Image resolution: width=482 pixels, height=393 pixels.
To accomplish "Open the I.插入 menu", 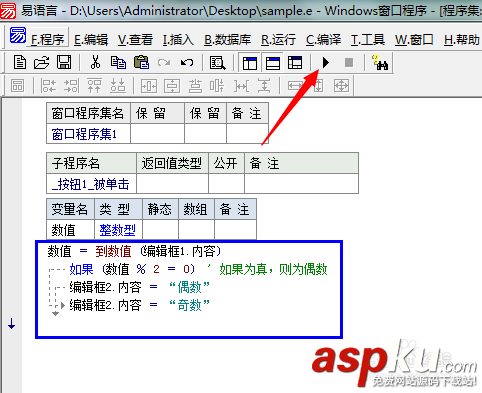I will click(178, 40).
